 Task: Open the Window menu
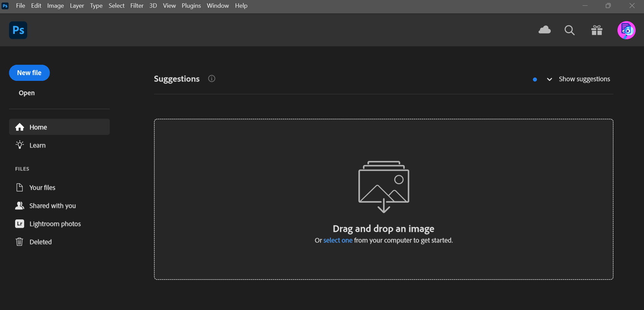(218, 6)
